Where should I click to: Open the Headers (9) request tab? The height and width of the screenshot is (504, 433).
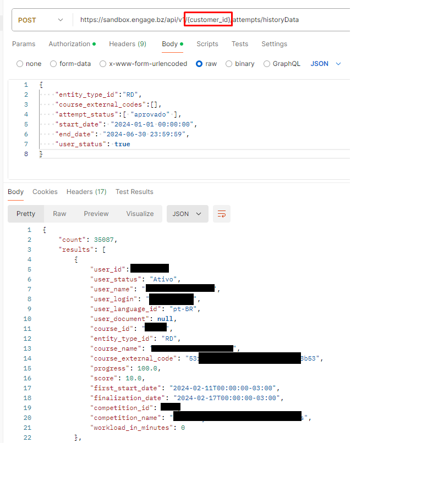pos(128,44)
